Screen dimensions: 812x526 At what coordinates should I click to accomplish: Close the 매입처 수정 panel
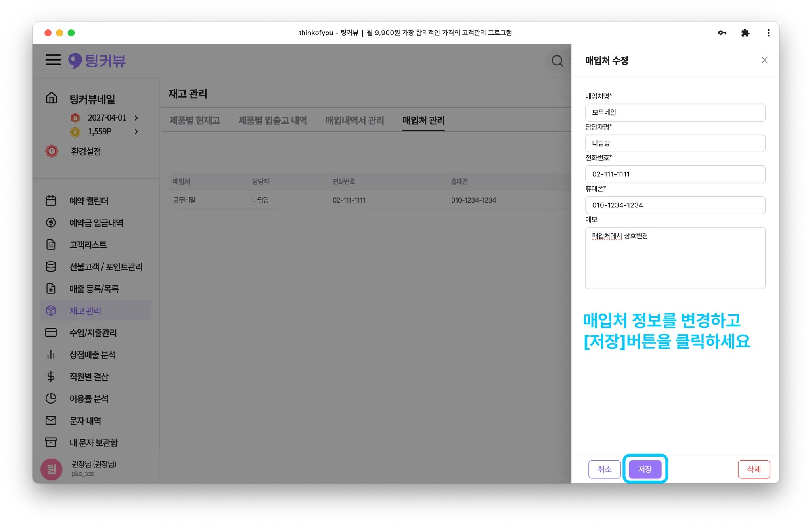(x=764, y=60)
